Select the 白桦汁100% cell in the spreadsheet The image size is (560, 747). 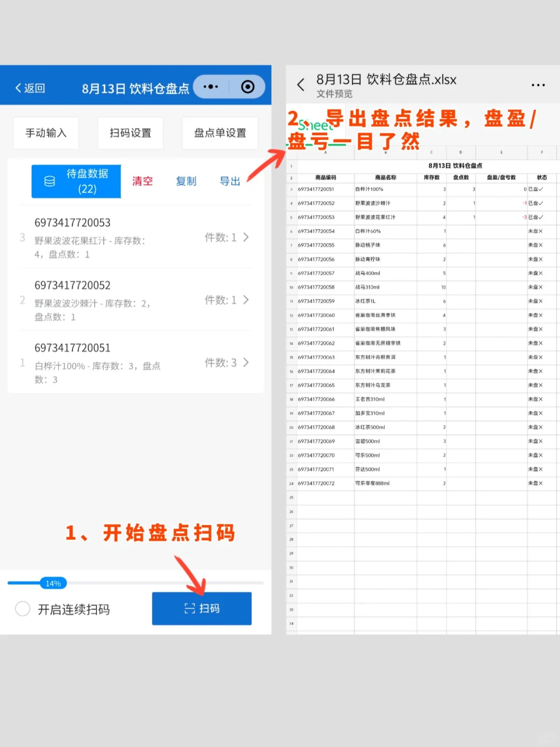pos(386,189)
